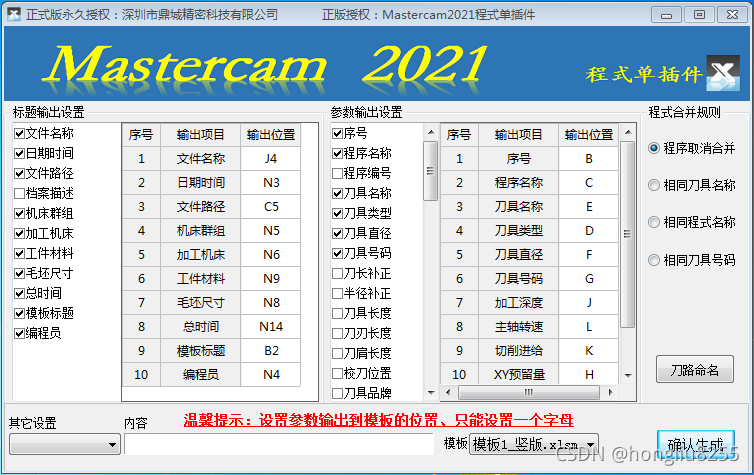Viewport: 754px width, 475px height.
Task: Select the 主轴转速 row in parameter table
Action: [518, 326]
